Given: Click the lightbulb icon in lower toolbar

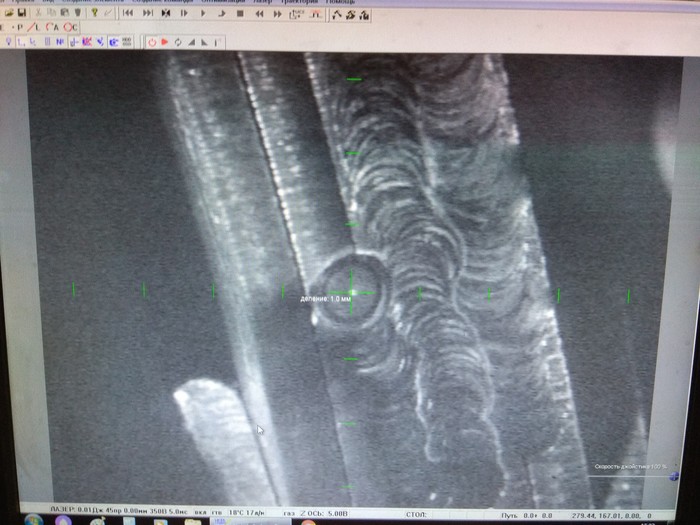Looking at the screenshot, I should click(x=8, y=42).
